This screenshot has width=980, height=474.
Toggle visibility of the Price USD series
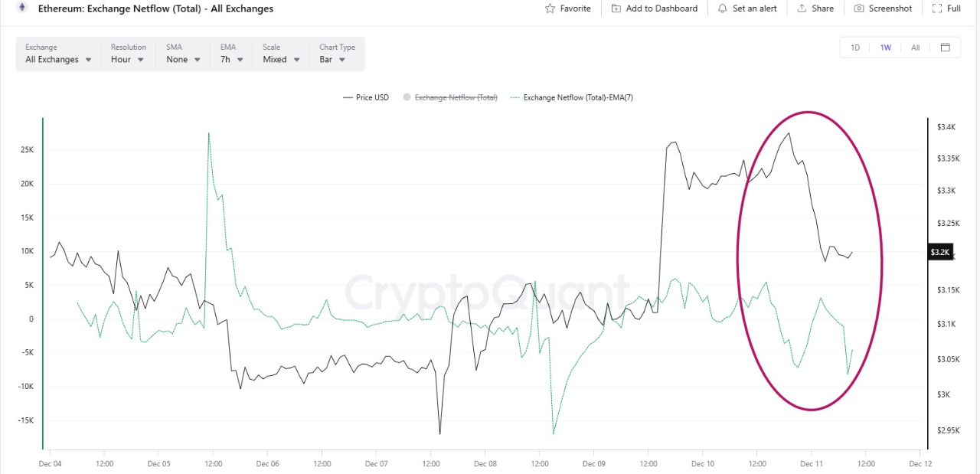coord(365,97)
